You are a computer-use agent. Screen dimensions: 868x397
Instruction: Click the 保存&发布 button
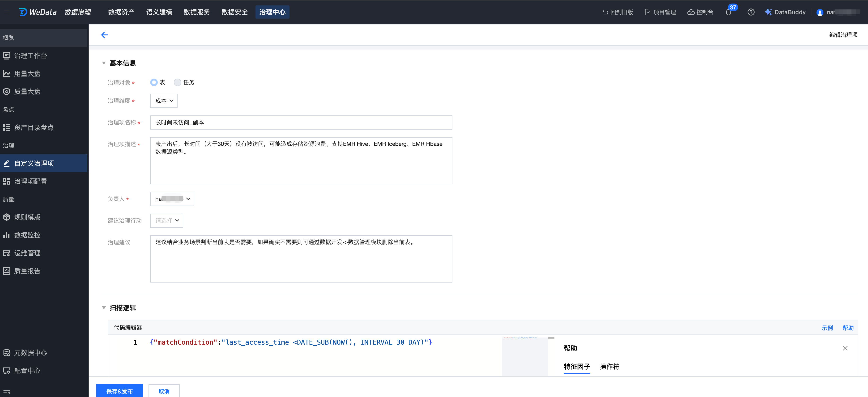coord(119,391)
